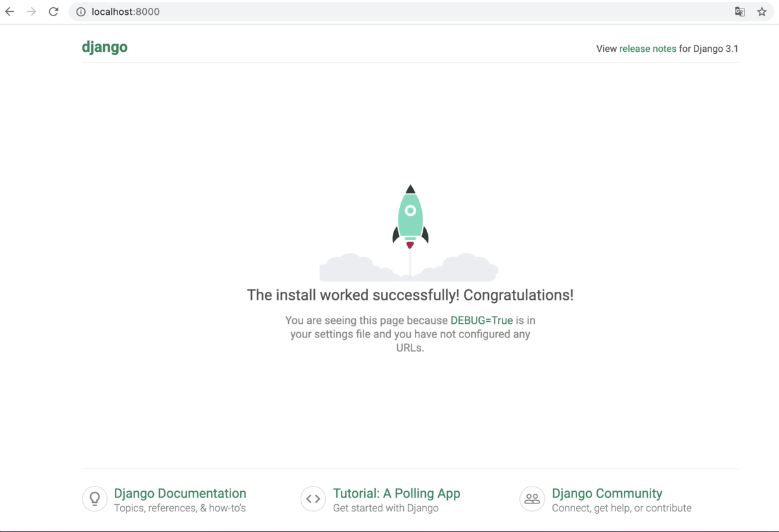Click the code brackets tutorial icon
The width and height of the screenshot is (779, 532).
point(314,499)
